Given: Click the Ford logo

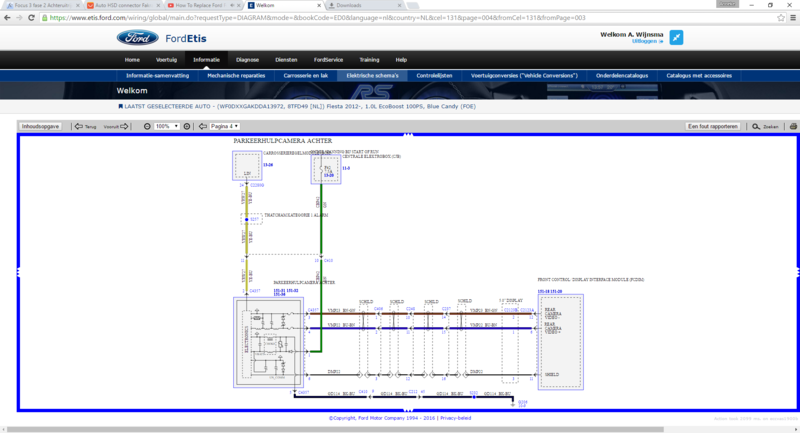Looking at the screenshot, I should pyautogui.click(x=143, y=38).
